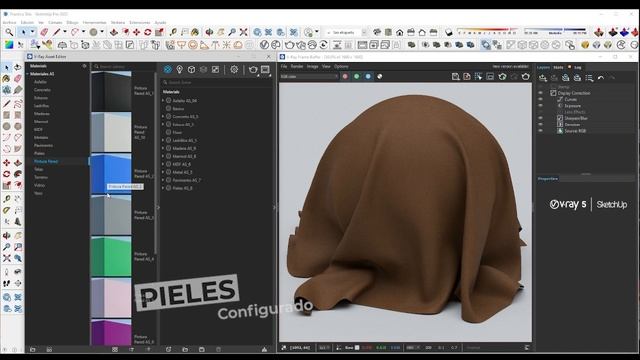Click the create layer icon in Layers panel
Viewport: 640px width, 360px height.
point(543,78)
